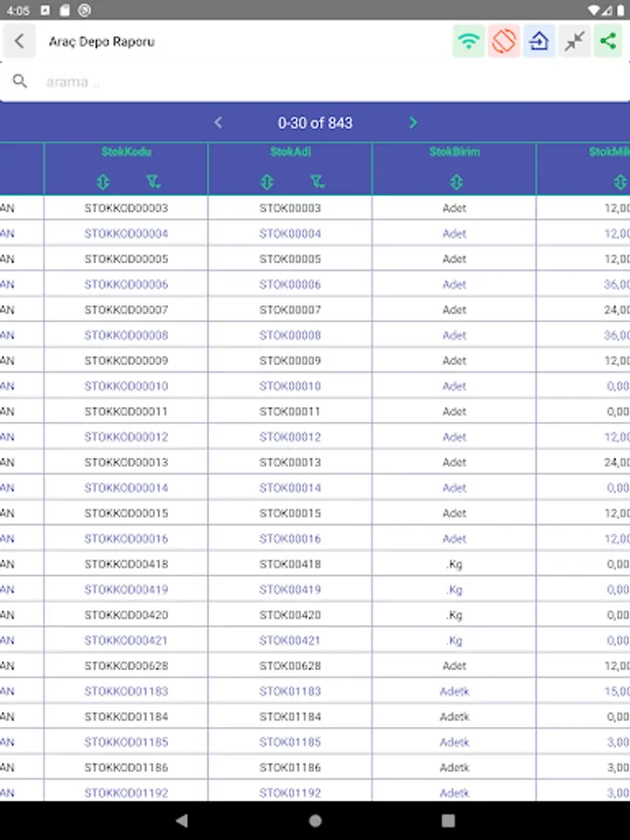Open the StokKodu column filter

[x=154, y=182]
